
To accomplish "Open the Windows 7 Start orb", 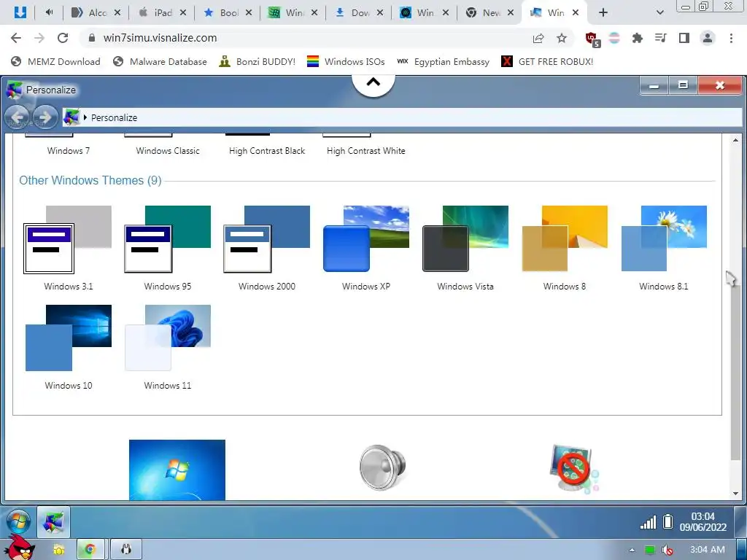I will (18, 522).
